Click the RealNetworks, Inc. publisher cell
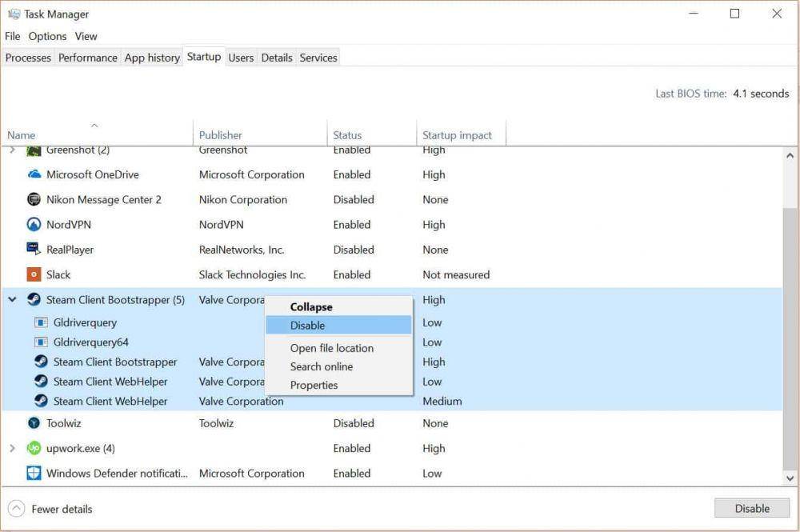This screenshot has width=800, height=532. tap(242, 250)
